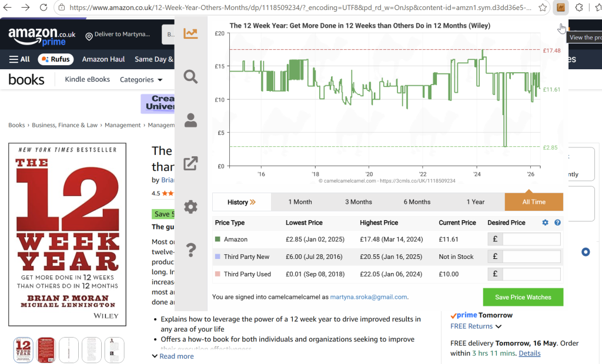
Task: Switch chart to 1 Year
Action: click(x=475, y=202)
